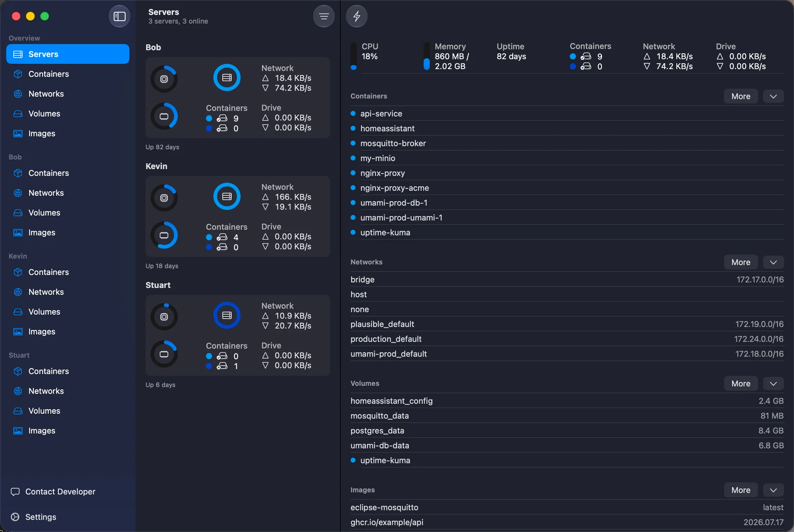Select the ghcr.io/example/api image row

pos(567,522)
